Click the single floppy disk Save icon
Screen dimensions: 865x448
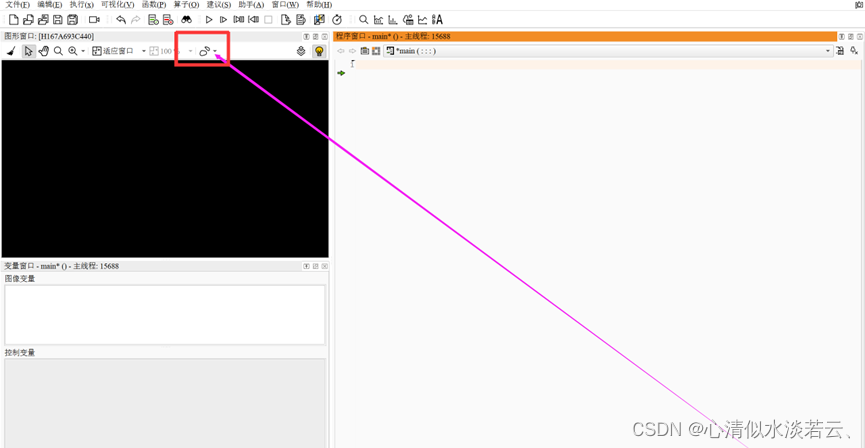click(57, 20)
